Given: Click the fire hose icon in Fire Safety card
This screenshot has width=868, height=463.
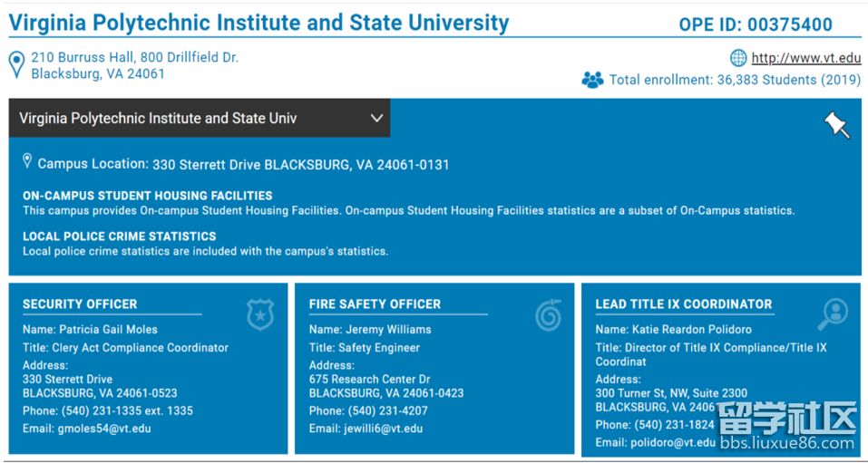Looking at the screenshot, I should coord(548,313).
